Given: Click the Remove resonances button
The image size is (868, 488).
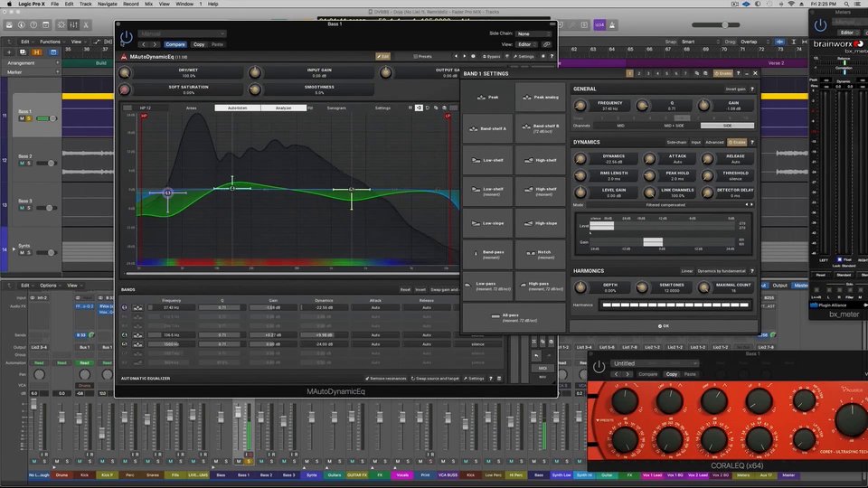Looking at the screenshot, I should tap(386, 379).
